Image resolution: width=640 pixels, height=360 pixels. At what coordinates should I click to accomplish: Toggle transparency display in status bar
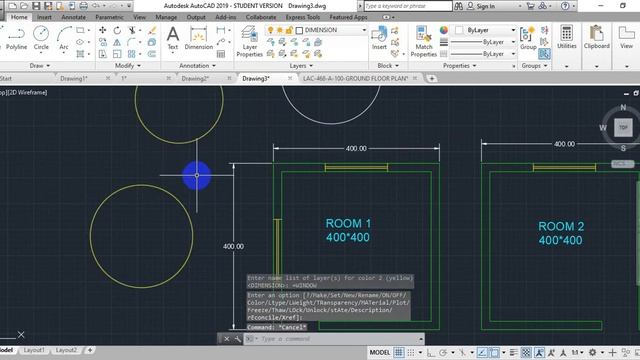point(527,352)
